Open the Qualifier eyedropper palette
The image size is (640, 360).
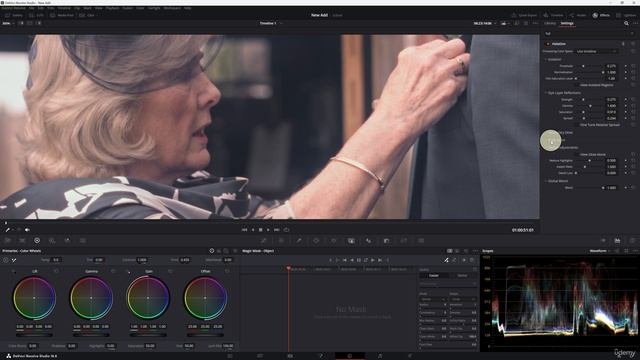click(299, 240)
